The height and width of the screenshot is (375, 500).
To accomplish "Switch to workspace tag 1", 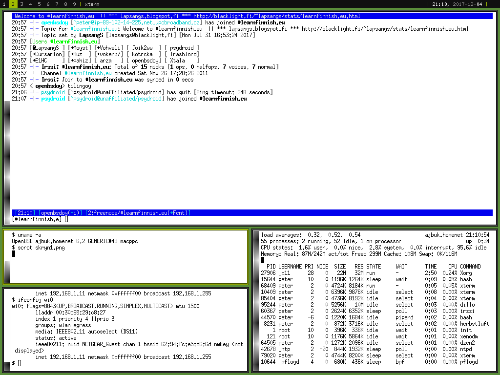I will pyautogui.click(x=4, y=4).
